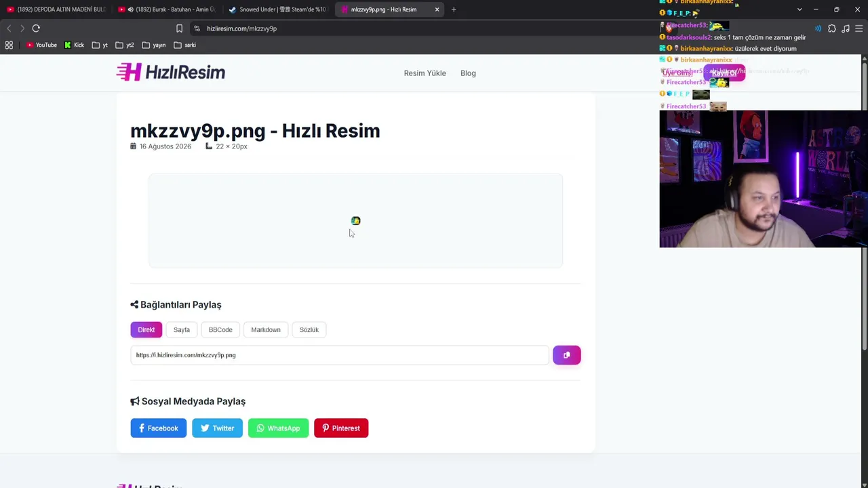Viewport: 868px width, 488px height.
Task: Open the yt bookmark folder
Action: pyautogui.click(x=100, y=45)
